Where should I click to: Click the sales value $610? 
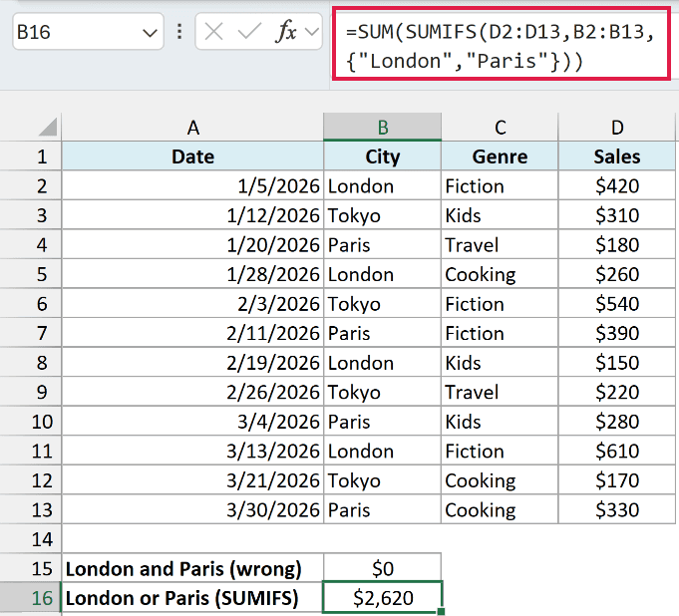pyautogui.click(x=617, y=451)
